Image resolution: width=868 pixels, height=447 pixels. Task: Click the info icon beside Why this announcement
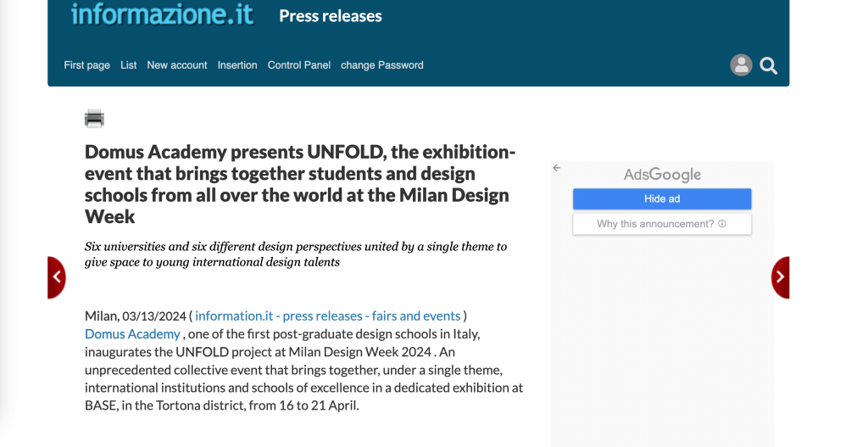click(x=722, y=224)
